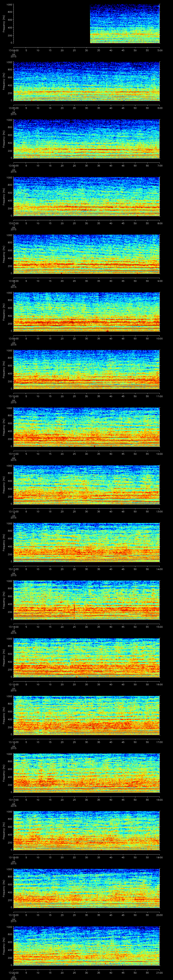
Task: Click the 9:00 end-time axis label
Action: 160,281
